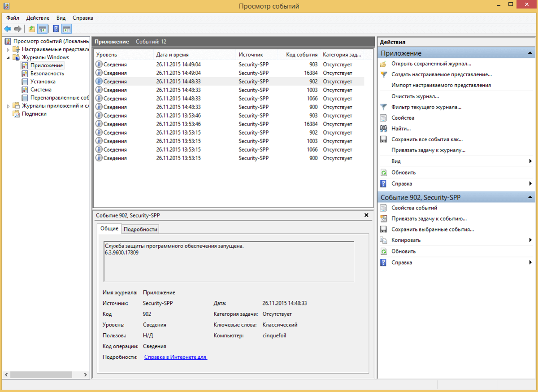Click the Save all events floppy icon
Image resolution: width=538 pixels, height=392 pixels.
[383, 139]
